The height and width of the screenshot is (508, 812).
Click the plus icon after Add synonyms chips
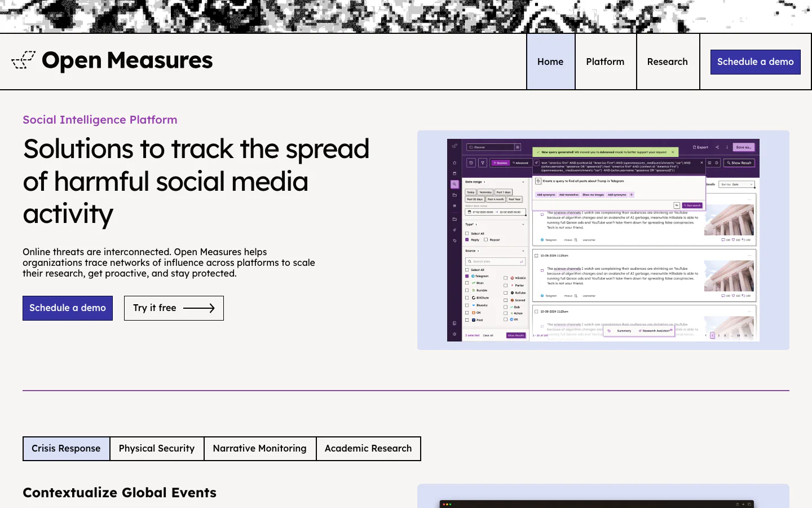632,195
